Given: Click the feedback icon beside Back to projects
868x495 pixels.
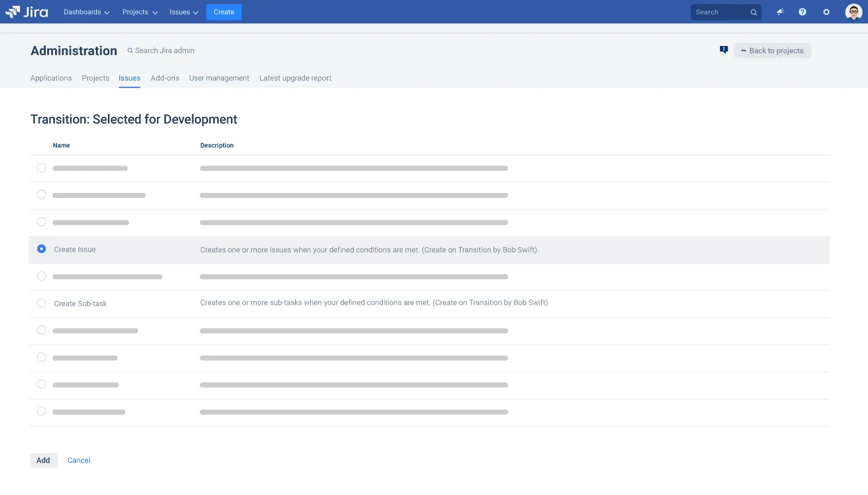Looking at the screenshot, I should click(x=724, y=50).
